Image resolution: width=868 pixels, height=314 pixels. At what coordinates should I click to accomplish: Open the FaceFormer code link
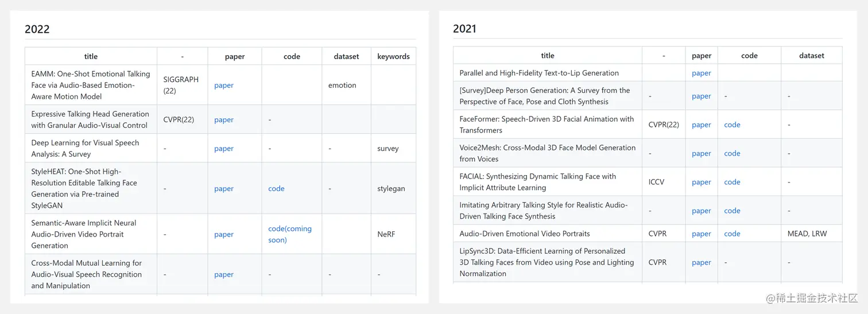(732, 125)
